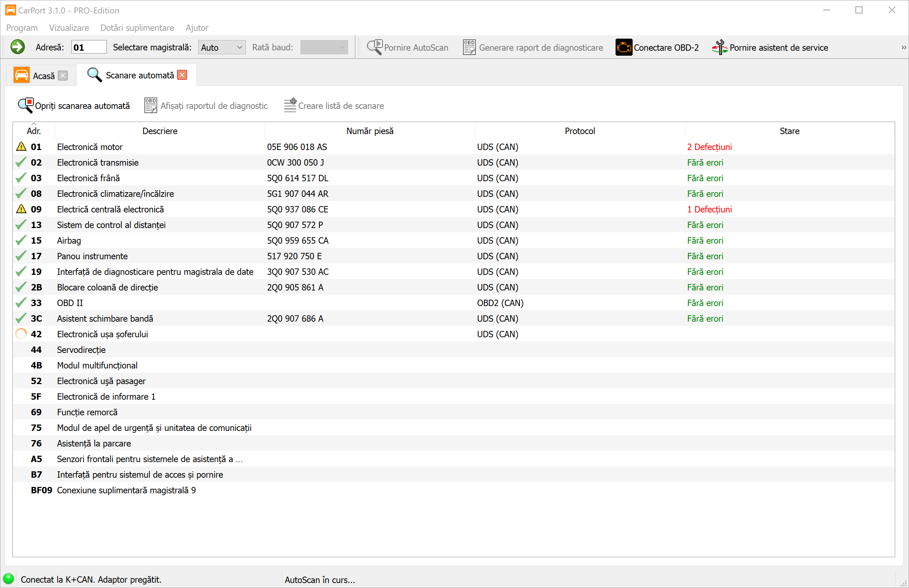The height and width of the screenshot is (588, 909).
Task: Click Afișați raportul de diagnostic icon
Action: coord(150,106)
